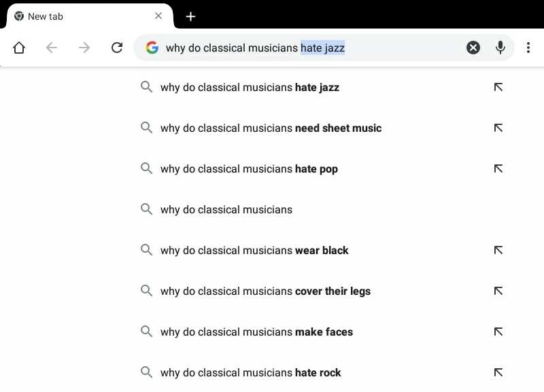Insert 'cover their legs' suggestion using its arrow
Image resolution: width=544 pixels, height=392 pixels.
[498, 291]
